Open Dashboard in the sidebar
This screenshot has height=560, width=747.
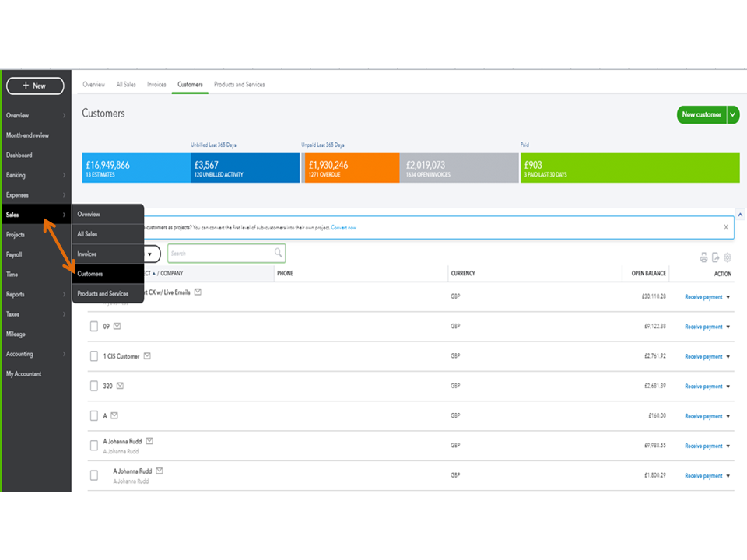pos(19,156)
